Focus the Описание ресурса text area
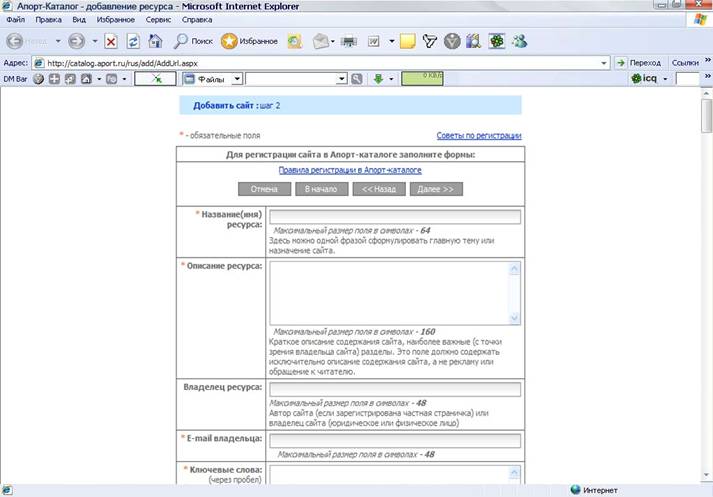This screenshot has height=497, width=713. pos(395,293)
